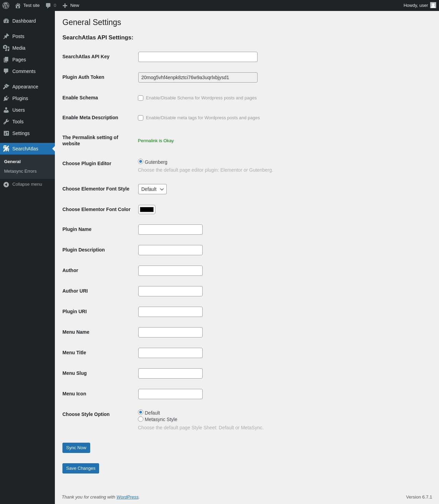Screen dimensions: 439x504
Task: Open the WordPress logo menu
Action: 6,5
